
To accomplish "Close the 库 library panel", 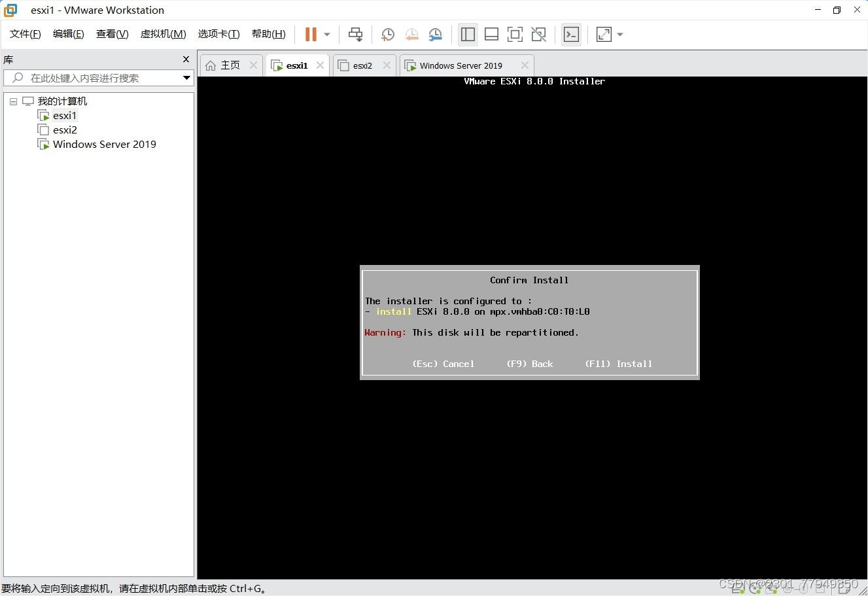I will (x=186, y=60).
